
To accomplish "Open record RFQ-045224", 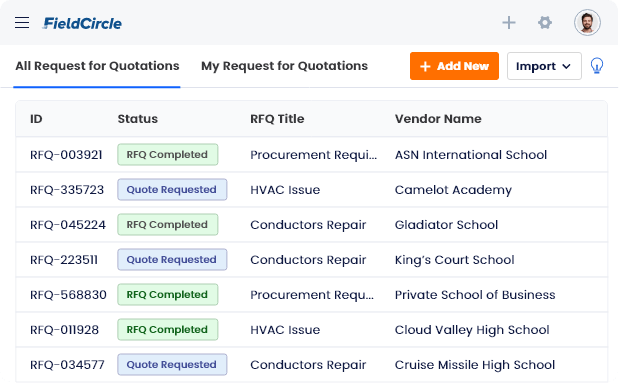I will (68, 225).
